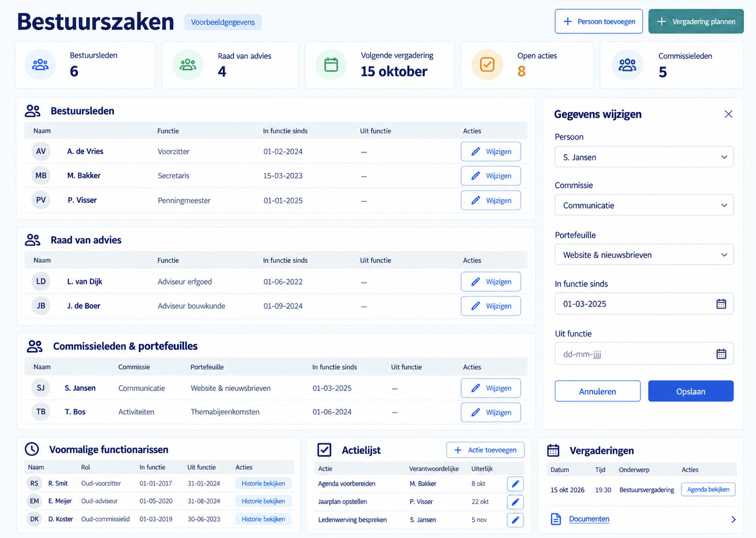Image resolution: width=756 pixels, height=538 pixels.
Task: Edit L. van Dijk via Wijzigen
Action: pyautogui.click(x=490, y=282)
